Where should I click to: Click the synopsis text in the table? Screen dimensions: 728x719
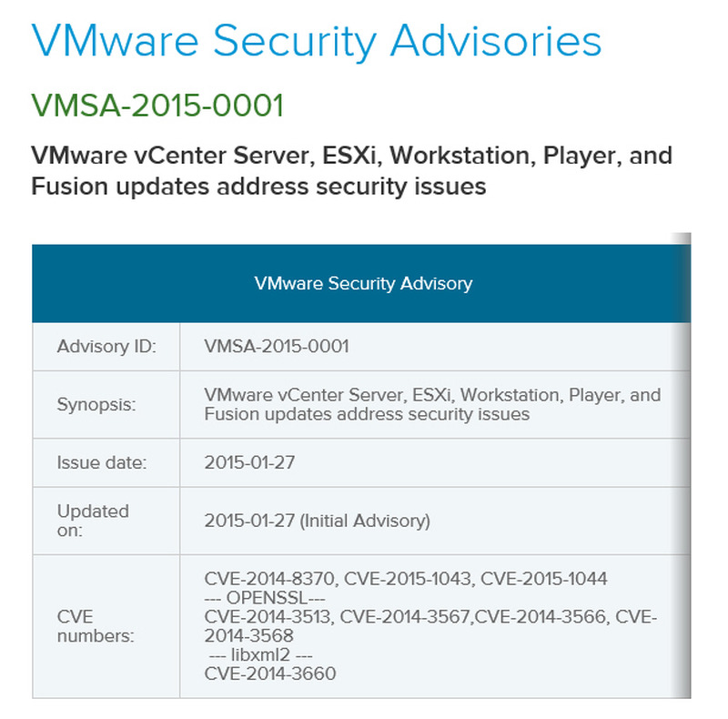click(432, 405)
